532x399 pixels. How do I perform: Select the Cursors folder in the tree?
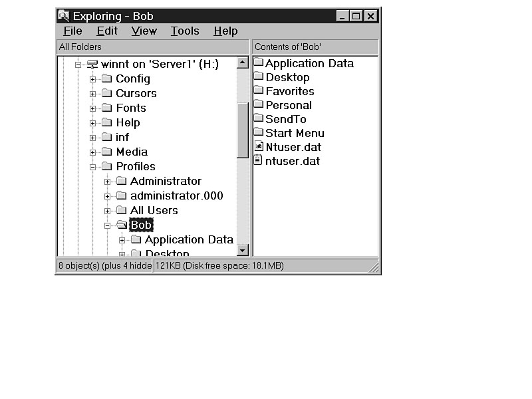tap(136, 93)
